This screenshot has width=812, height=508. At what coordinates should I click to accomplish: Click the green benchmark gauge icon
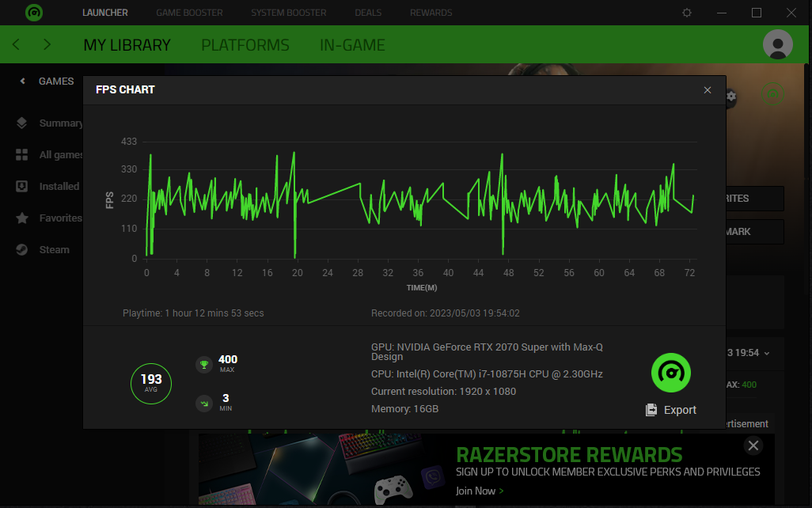[x=670, y=373]
